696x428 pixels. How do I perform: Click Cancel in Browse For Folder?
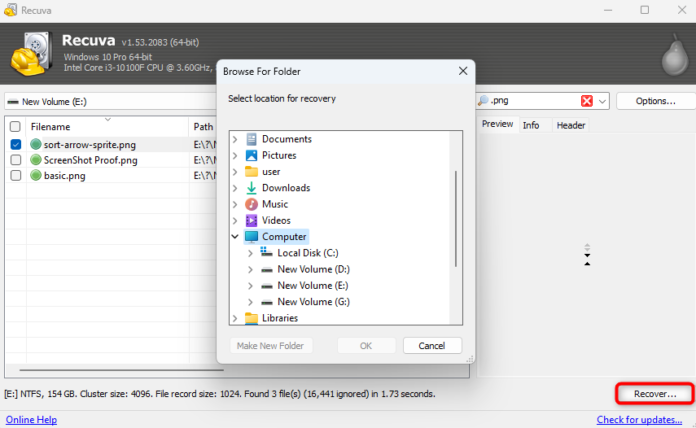[431, 346]
